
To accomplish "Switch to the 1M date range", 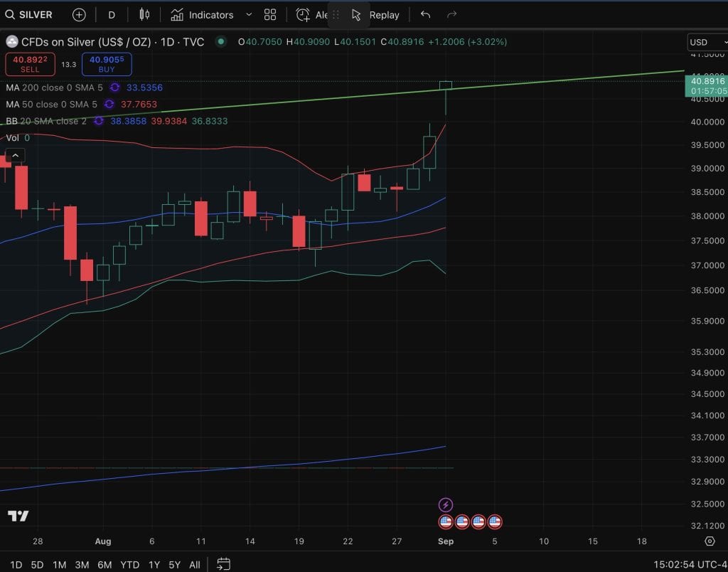I will pyautogui.click(x=59, y=565).
